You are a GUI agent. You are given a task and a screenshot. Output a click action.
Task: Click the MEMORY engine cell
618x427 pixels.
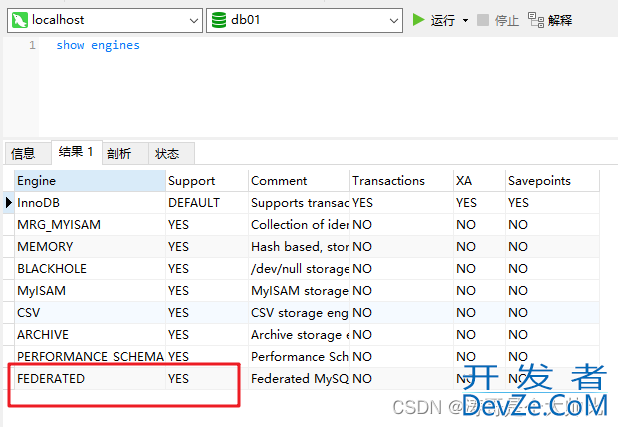pyautogui.click(x=90, y=247)
